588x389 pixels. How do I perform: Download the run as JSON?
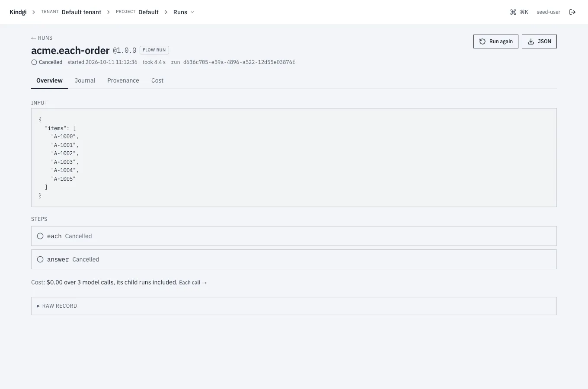pyautogui.click(x=539, y=41)
